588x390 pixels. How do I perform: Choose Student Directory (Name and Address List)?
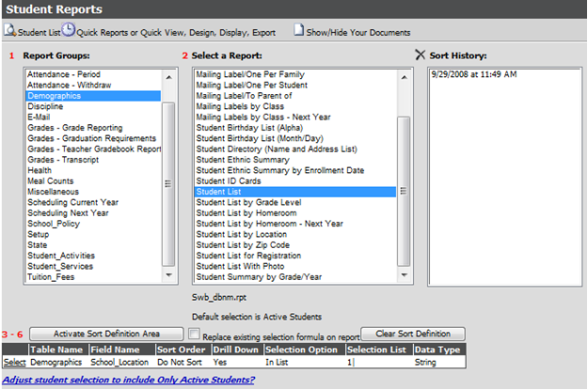295,149
